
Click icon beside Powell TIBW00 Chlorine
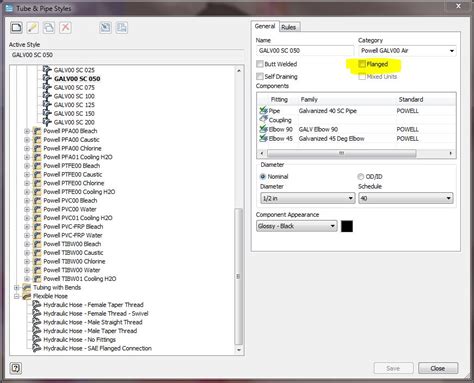click(37, 261)
